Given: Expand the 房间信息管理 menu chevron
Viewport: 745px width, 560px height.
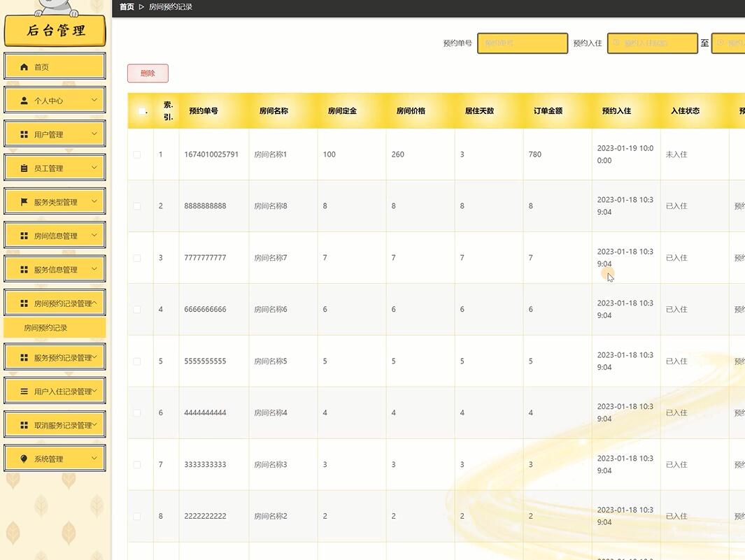Looking at the screenshot, I should pyautogui.click(x=94, y=235).
